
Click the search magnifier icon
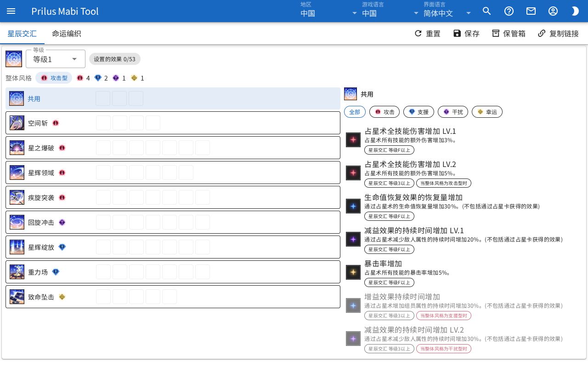coord(487,11)
